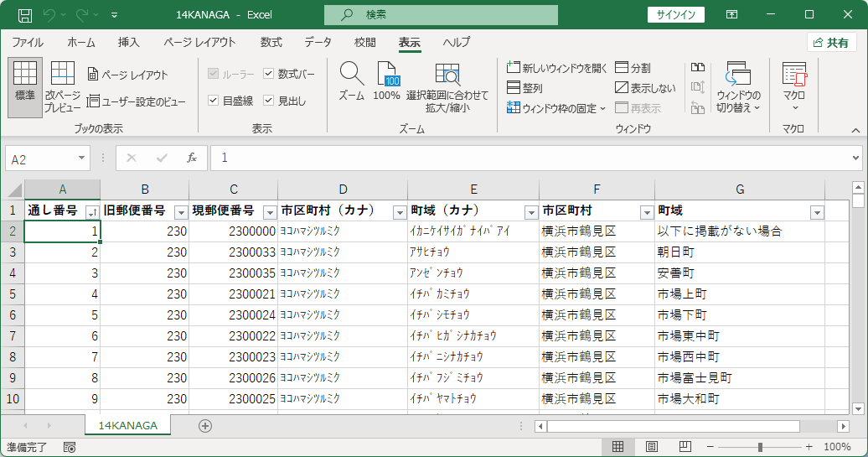The width and height of the screenshot is (868, 457).
Task: Collapse the ribbon with the chevron
Action: (x=855, y=130)
